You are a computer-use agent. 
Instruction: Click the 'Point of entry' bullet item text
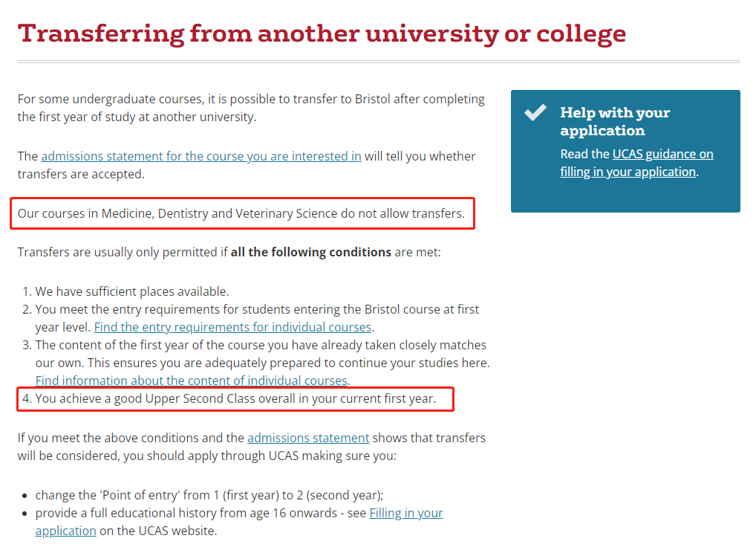pos(209,494)
